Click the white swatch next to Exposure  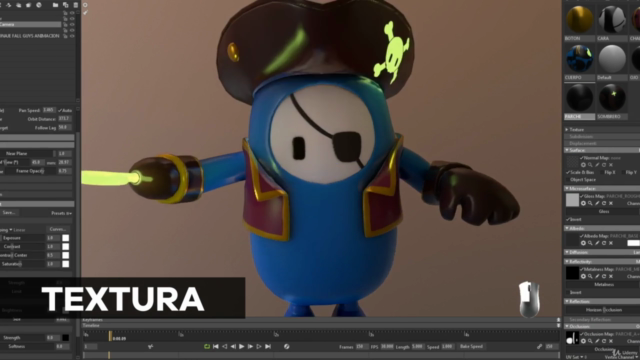65,238
